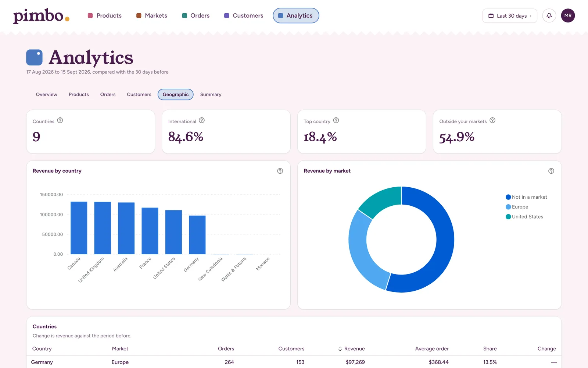The height and width of the screenshot is (368, 588).
Task: Select the Geographic tab
Action: tap(176, 95)
